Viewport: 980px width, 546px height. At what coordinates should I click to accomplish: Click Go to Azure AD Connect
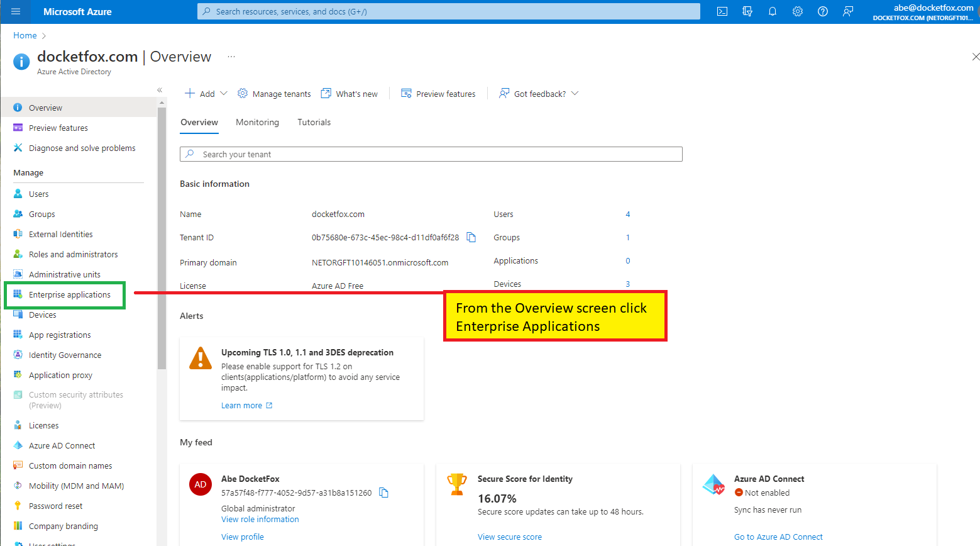pos(778,536)
